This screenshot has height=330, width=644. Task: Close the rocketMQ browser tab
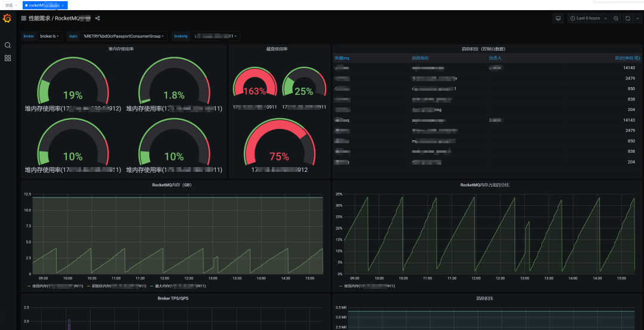point(63,5)
